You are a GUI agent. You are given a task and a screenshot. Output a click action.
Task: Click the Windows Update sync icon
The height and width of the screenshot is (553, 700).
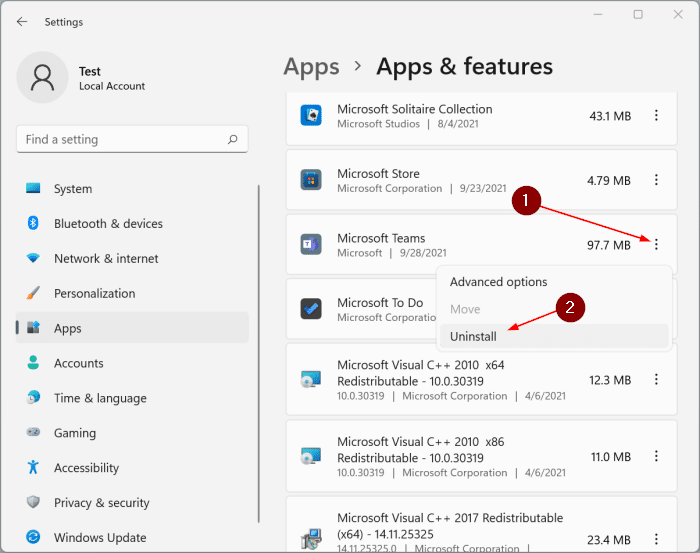33,536
